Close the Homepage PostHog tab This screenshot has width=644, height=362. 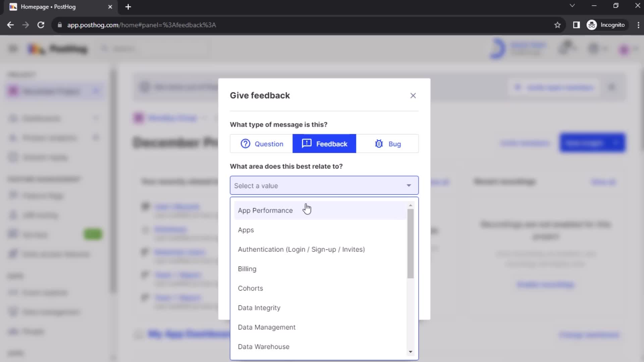point(110,7)
